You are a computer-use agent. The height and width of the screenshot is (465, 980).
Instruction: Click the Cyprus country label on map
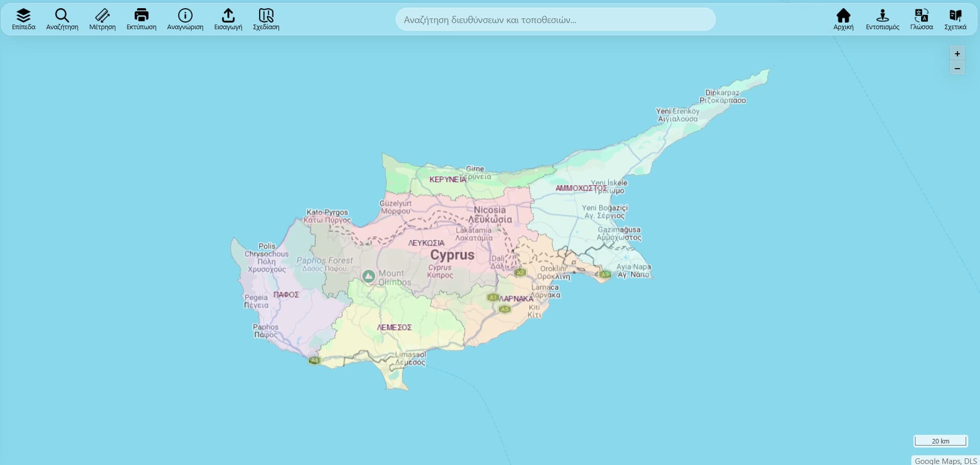(452, 255)
